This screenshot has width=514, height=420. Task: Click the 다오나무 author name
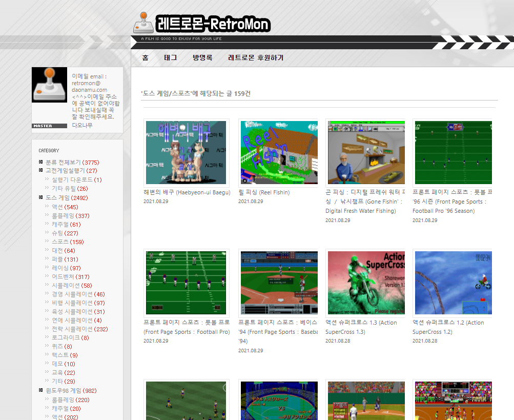click(83, 125)
